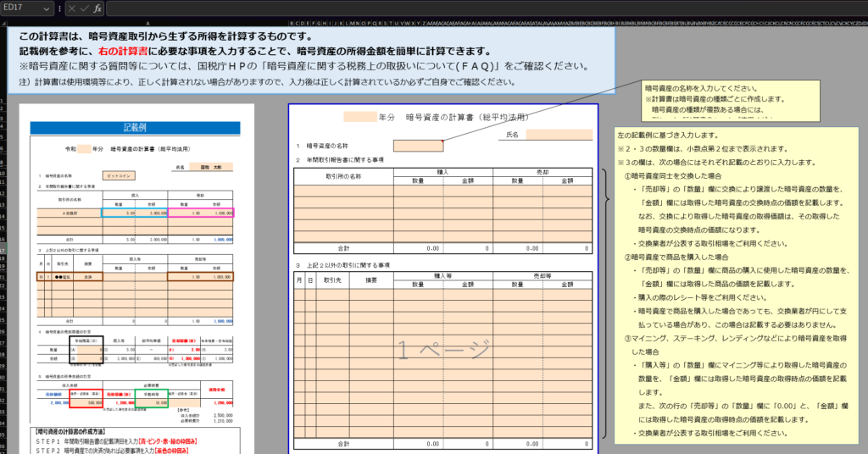Click the Enter checkmark icon in formula bar

(85, 8)
